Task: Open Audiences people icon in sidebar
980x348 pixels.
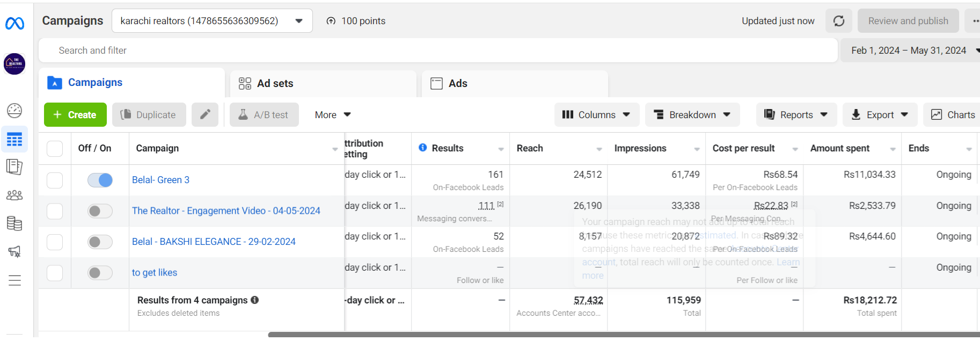Action: (x=14, y=195)
